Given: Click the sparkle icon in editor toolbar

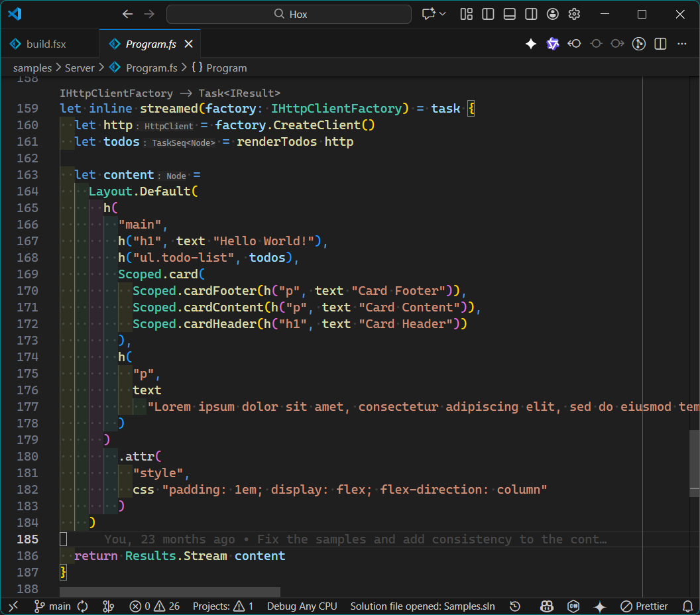Looking at the screenshot, I should 531,44.
